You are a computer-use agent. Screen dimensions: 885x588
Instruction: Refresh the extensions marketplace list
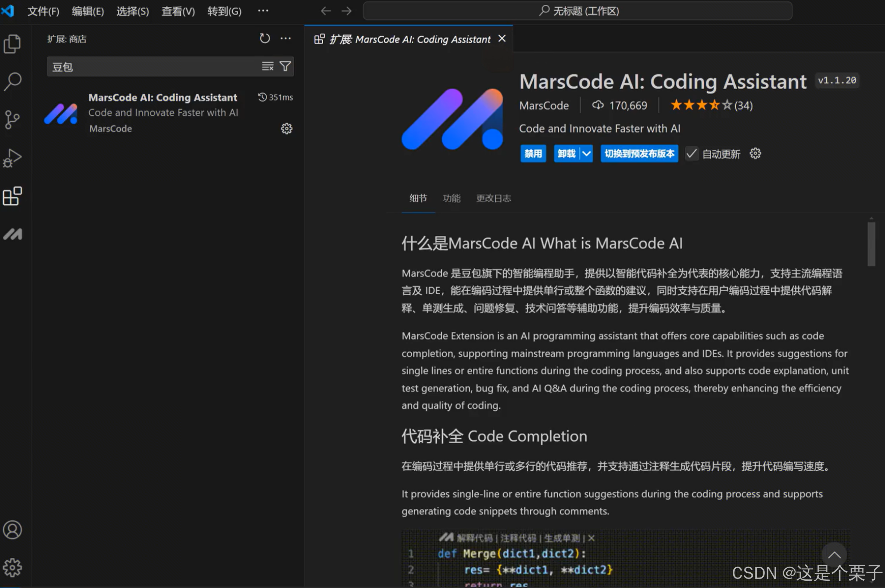(265, 39)
